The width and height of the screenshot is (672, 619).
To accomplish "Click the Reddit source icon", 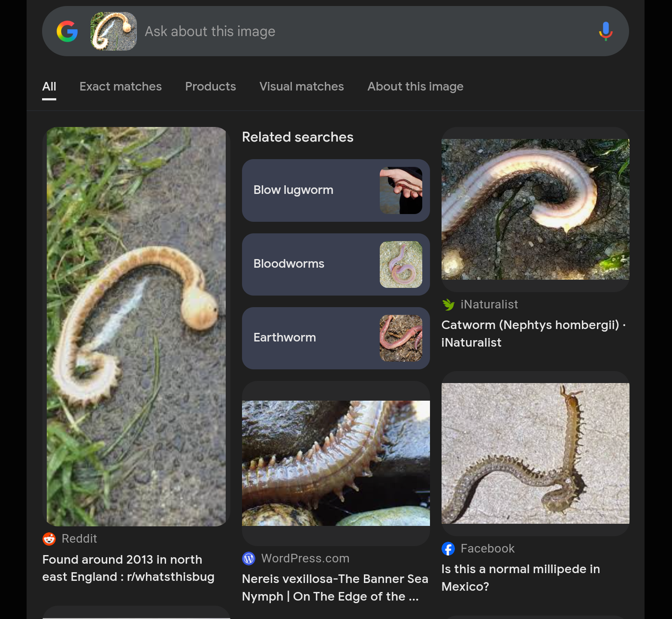I will (49, 539).
